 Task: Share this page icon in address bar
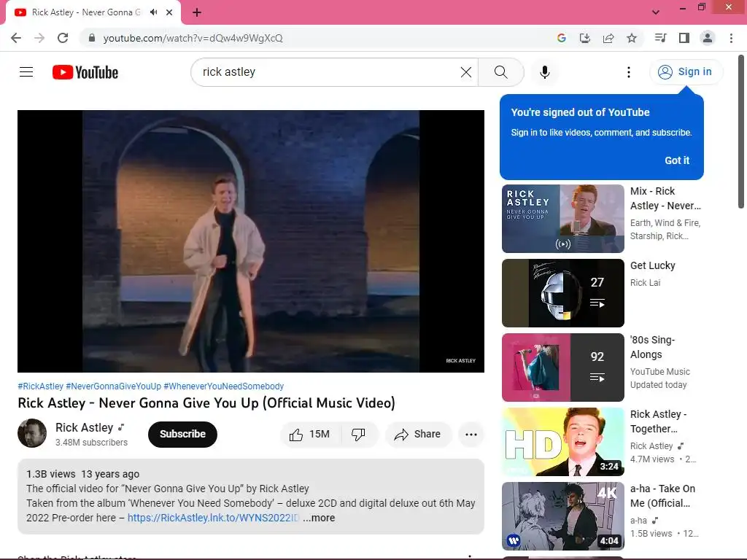coord(608,38)
